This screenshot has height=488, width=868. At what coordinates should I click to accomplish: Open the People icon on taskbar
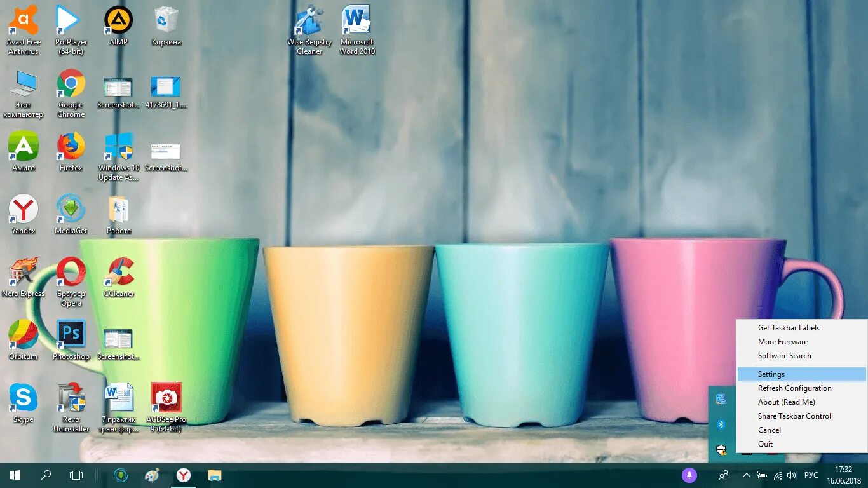coord(723,475)
